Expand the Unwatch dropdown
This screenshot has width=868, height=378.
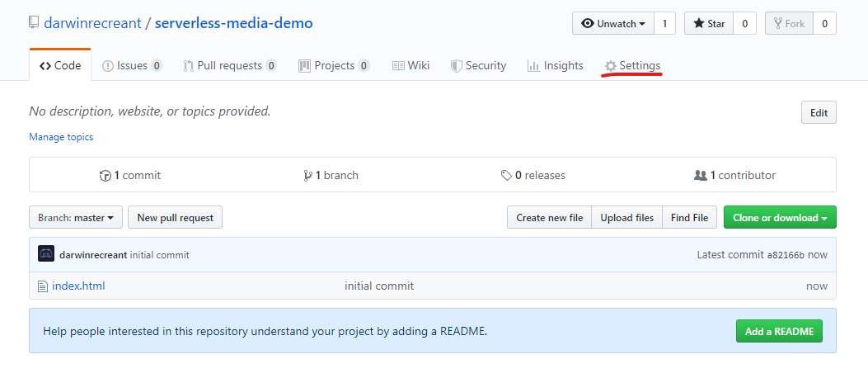pos(613,23)
